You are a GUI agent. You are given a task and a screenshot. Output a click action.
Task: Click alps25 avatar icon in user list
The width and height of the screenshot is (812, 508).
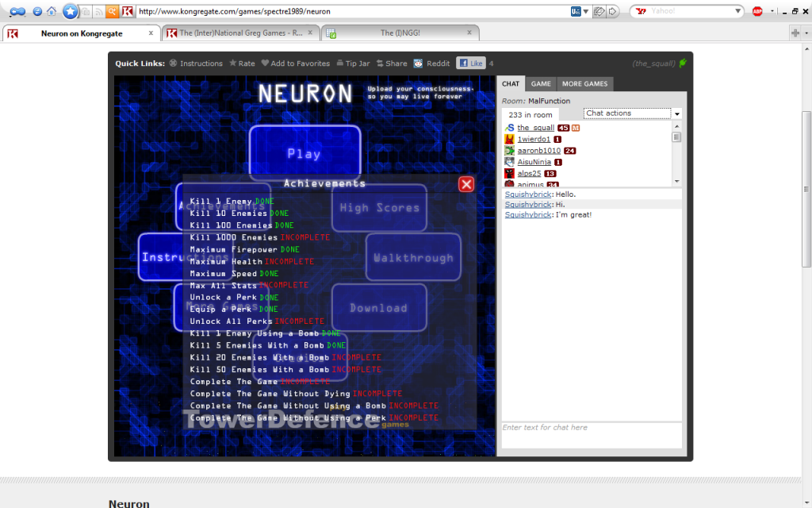click(x=510, y=173)
